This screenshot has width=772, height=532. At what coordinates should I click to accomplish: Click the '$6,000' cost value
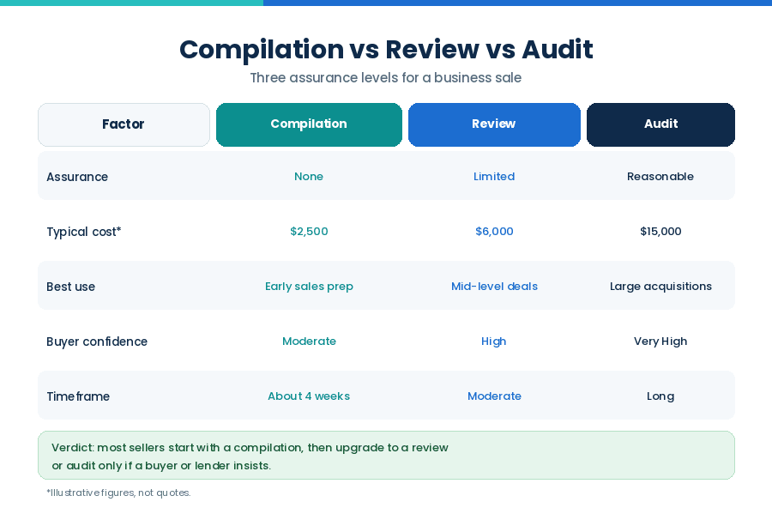[494, 232]
